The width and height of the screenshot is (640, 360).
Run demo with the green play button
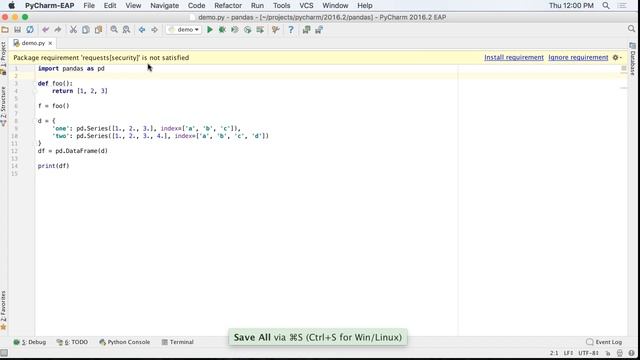pyautogui.click(x=210, y=30)
